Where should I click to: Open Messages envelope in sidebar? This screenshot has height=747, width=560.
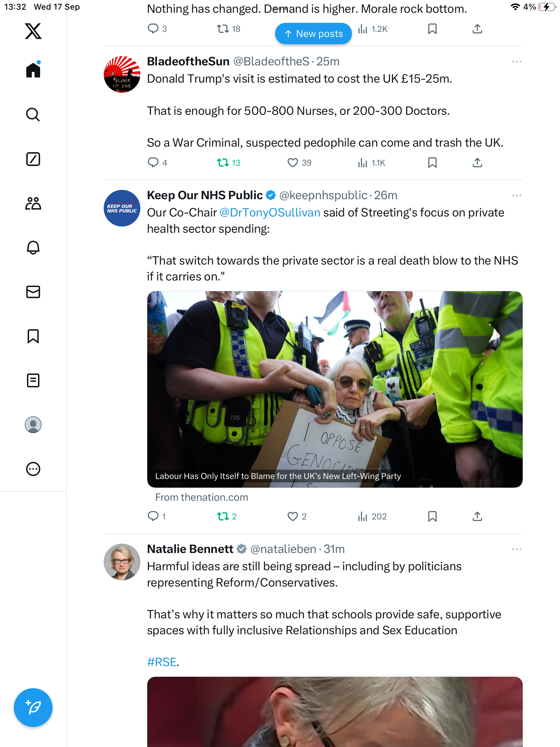(x=33, y=292)
